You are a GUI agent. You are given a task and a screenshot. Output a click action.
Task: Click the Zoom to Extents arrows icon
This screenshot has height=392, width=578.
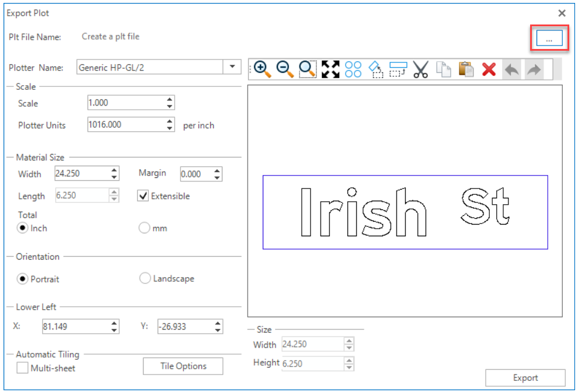click(330, 69)
